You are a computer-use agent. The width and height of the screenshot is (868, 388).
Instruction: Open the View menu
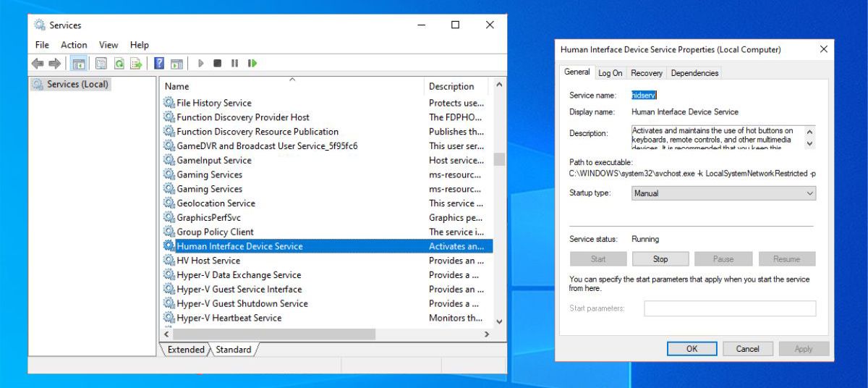(x=109, y=45)
